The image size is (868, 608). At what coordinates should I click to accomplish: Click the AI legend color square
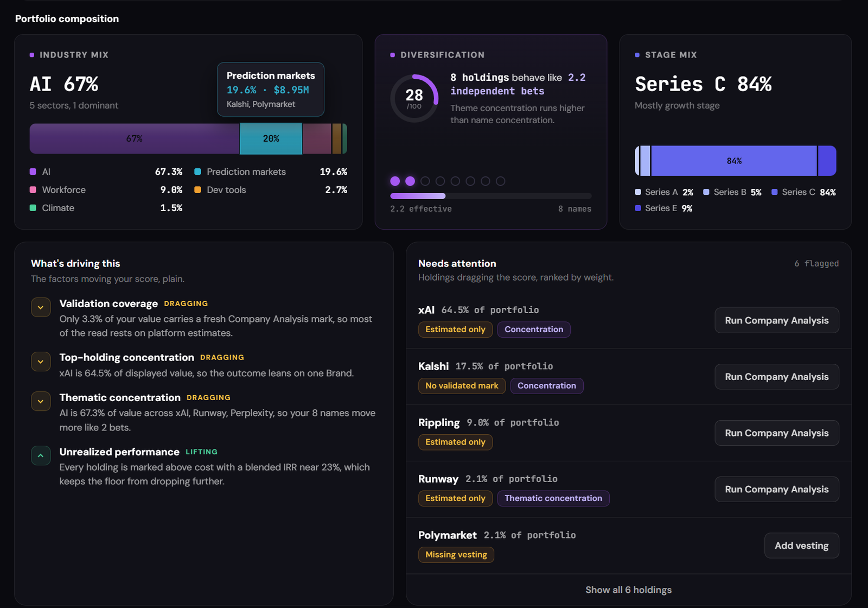33,172
